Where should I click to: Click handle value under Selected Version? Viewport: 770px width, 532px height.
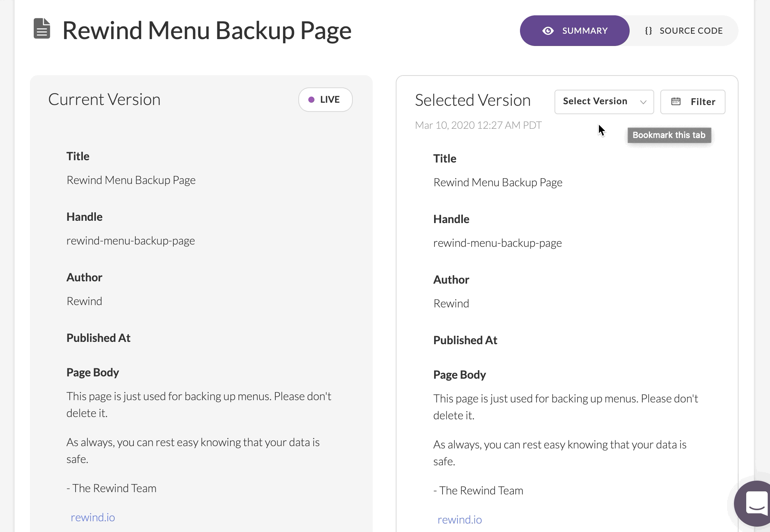(498, 243)
